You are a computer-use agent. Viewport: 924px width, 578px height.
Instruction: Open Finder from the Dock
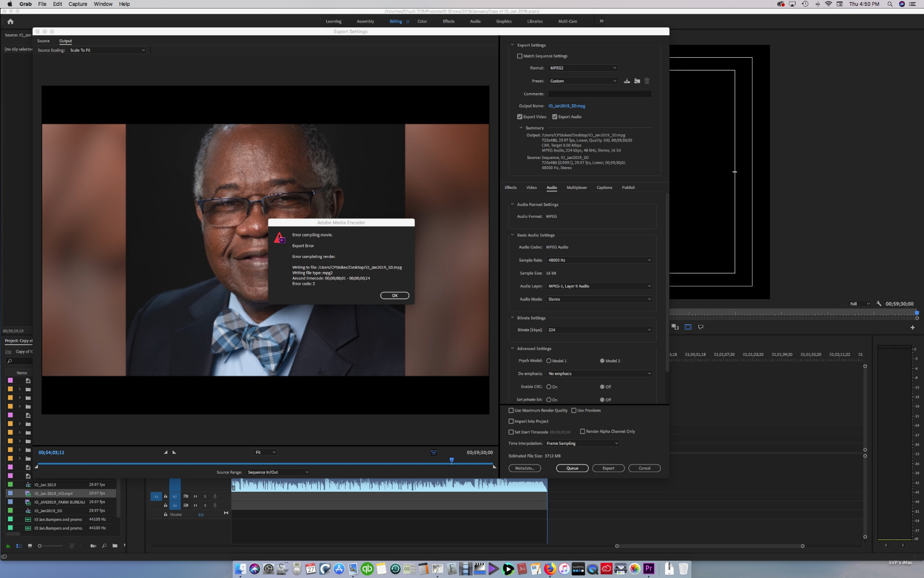[241, 568]
